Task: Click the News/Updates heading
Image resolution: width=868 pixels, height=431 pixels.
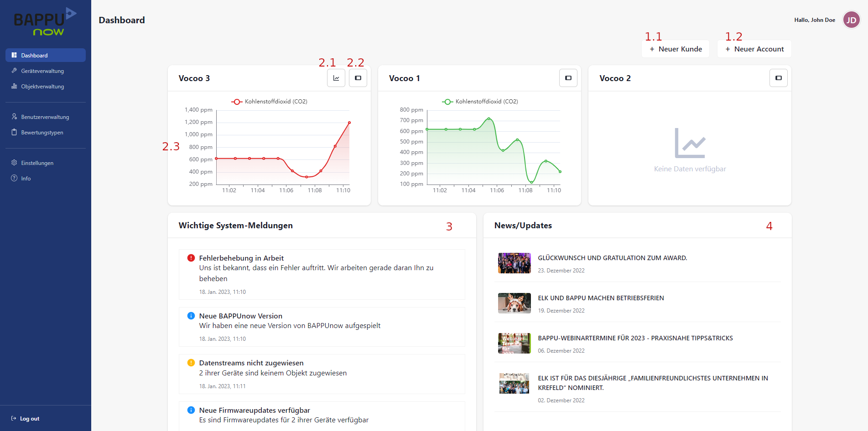Action: [x=523, y=226]
